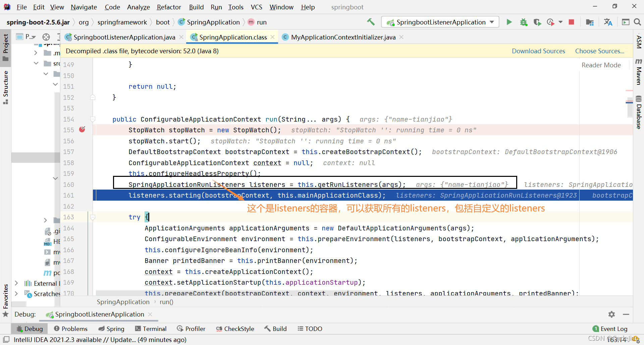Click the springframework breadcrumb

click(122, 22)
